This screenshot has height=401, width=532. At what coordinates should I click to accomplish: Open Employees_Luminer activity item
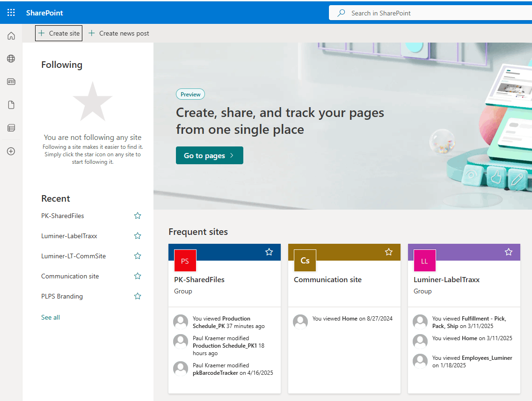pyautogui.click(x=472, y=362)
